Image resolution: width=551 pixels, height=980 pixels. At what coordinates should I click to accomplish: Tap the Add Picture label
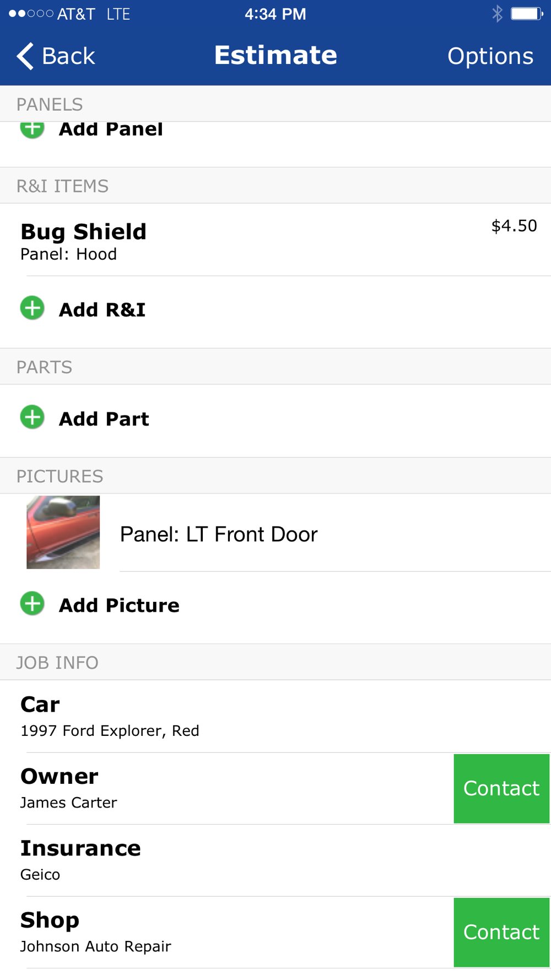pos(119,605)
